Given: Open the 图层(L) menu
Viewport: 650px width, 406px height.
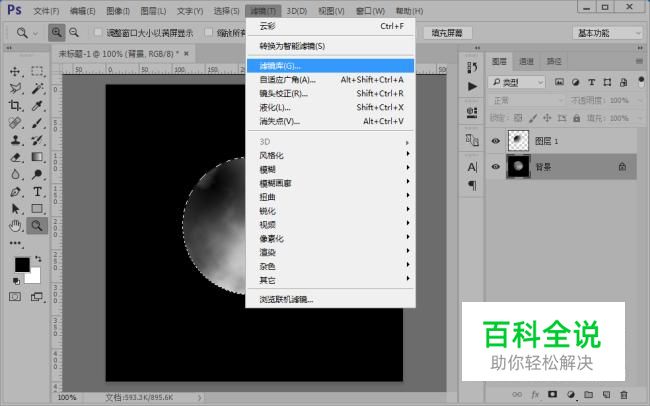Looking at the screenshot, I should point(153,11).
